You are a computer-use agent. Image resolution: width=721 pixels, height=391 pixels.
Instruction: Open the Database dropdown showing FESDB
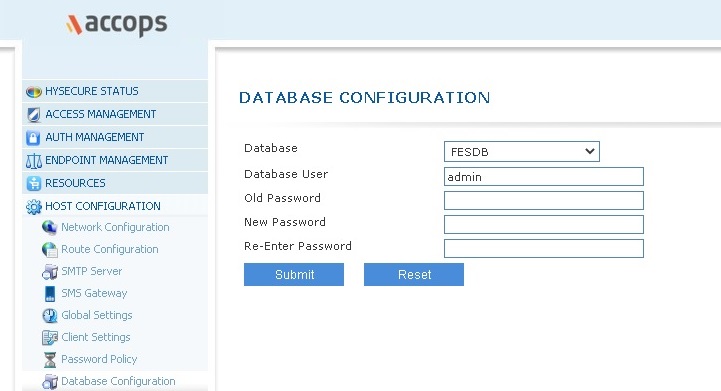(x=521, y=152)
